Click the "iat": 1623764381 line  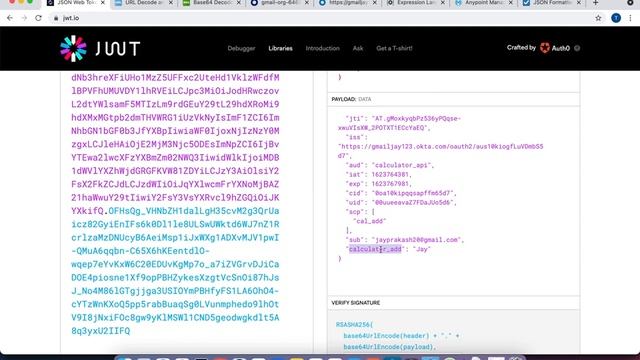pyautogui.click(x=379, y=175)
